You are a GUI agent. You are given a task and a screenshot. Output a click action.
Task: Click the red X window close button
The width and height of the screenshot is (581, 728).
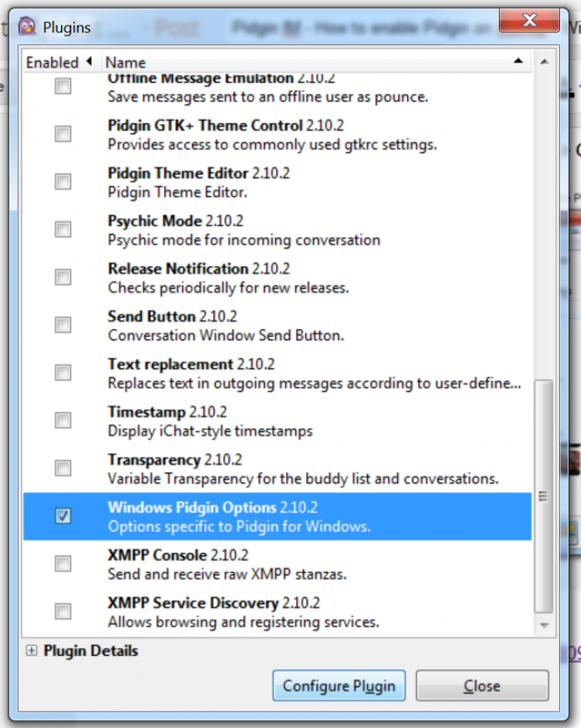[529, 20]
